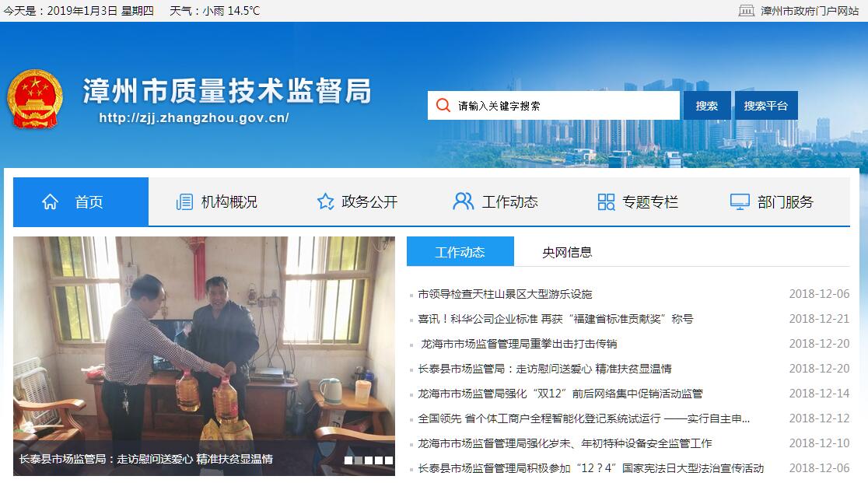Select the last carousel indicator dot

[389, 460]
